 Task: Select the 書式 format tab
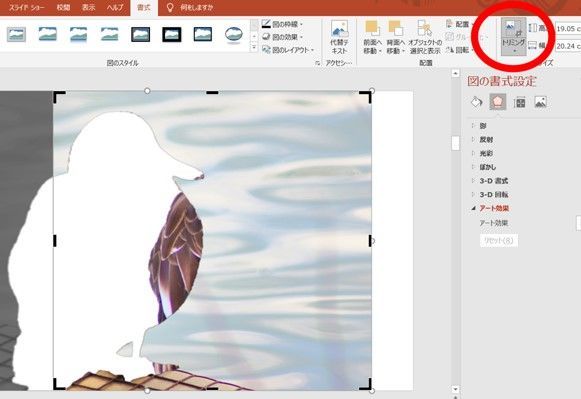[x=144, y=7]
